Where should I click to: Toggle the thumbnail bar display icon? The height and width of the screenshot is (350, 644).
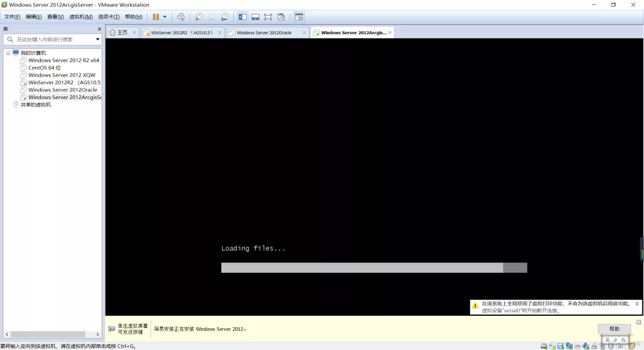point(255,16)
